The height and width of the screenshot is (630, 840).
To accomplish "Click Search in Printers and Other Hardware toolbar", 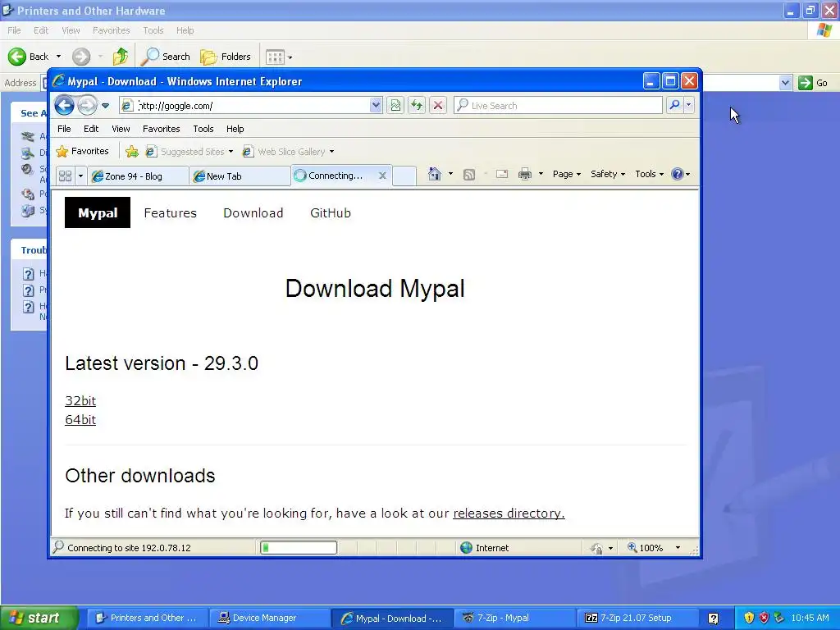I will 165,57.
